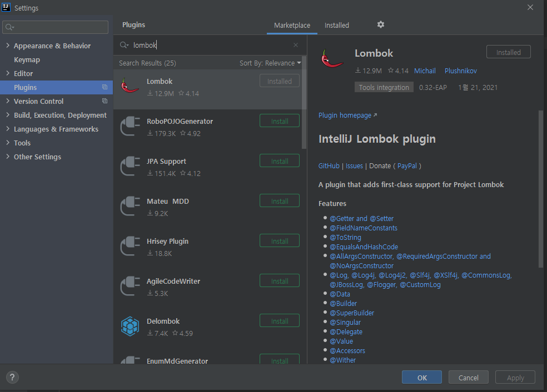
Task: Expand Appearance & Behavior section
Action: click(8, 46)
